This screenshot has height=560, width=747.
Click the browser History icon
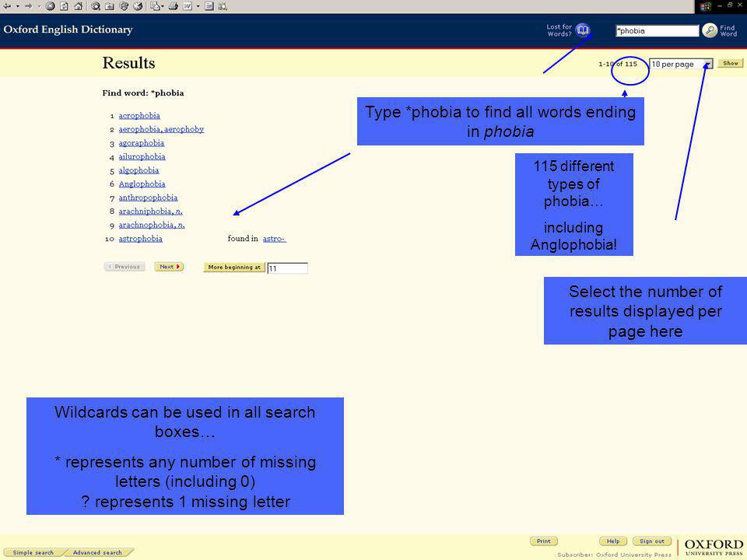click(138, 6)
